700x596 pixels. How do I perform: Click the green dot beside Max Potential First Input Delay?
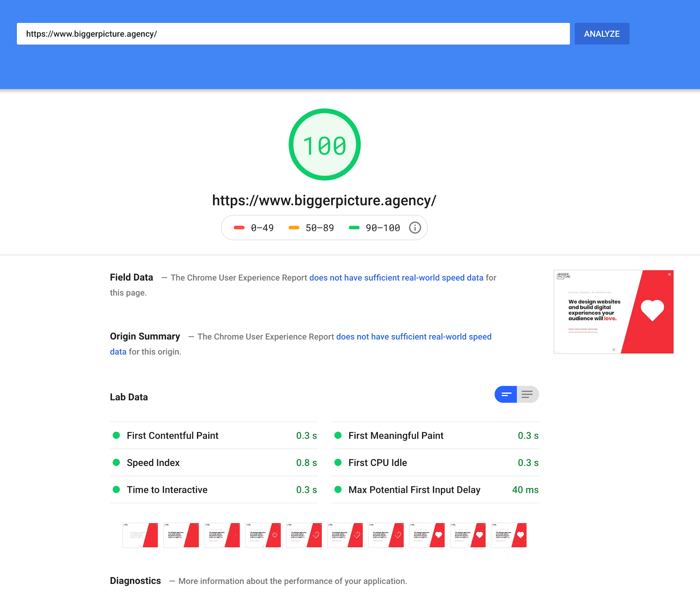pyautogui.click(x=338, y=490)
